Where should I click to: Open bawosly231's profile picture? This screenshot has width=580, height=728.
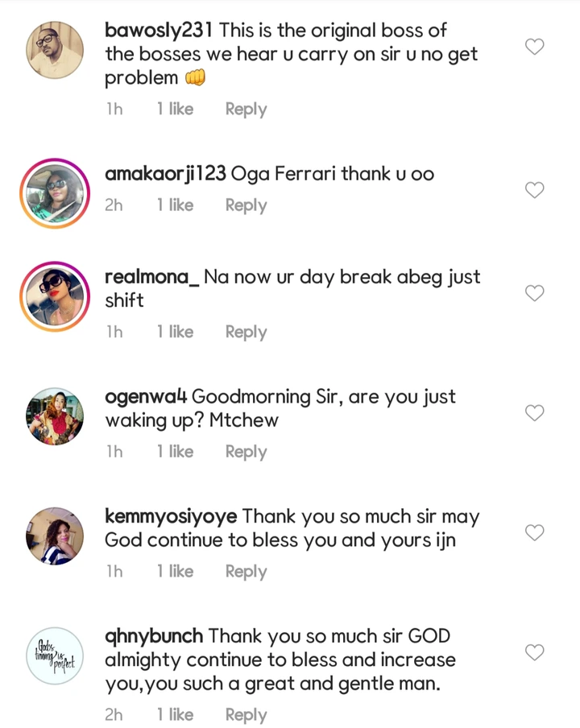click(x=55, y=50)
